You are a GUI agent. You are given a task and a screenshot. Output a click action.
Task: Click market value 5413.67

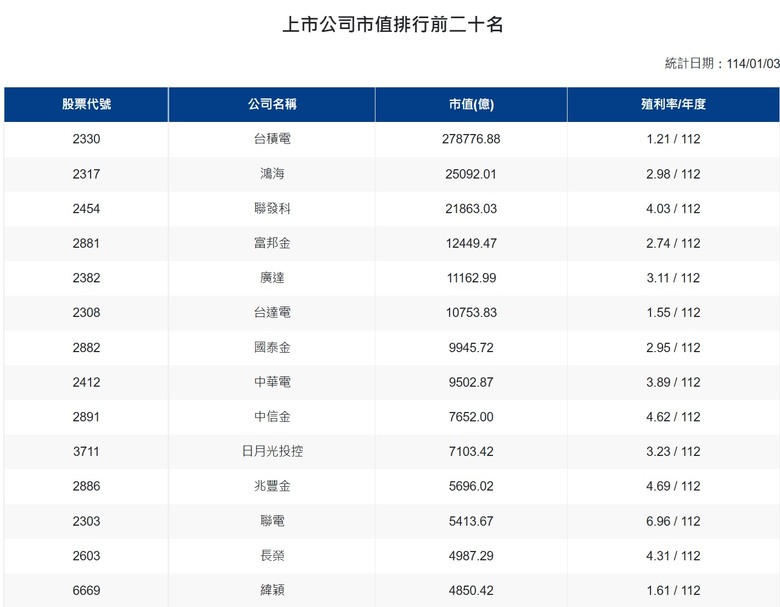pos(471,521)
